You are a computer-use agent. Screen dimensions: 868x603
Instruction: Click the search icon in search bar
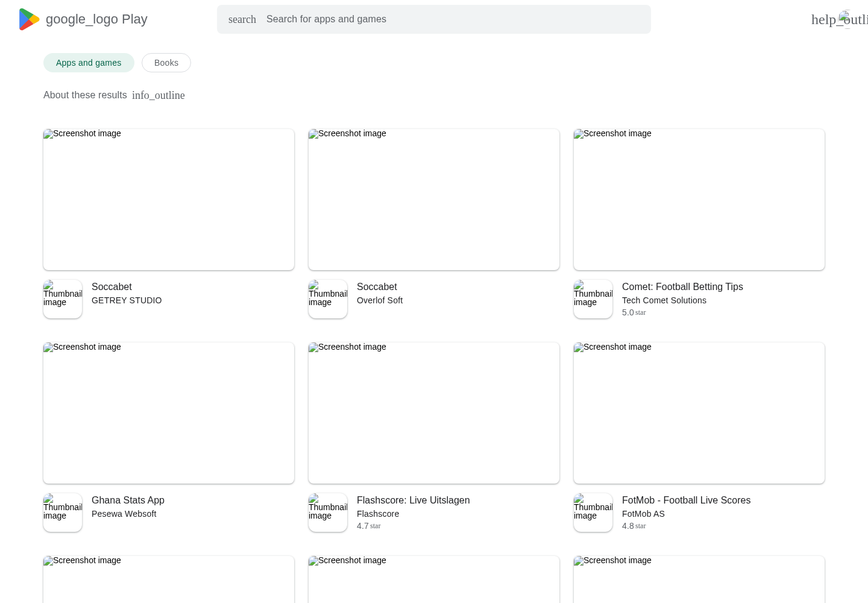[242, 19]
